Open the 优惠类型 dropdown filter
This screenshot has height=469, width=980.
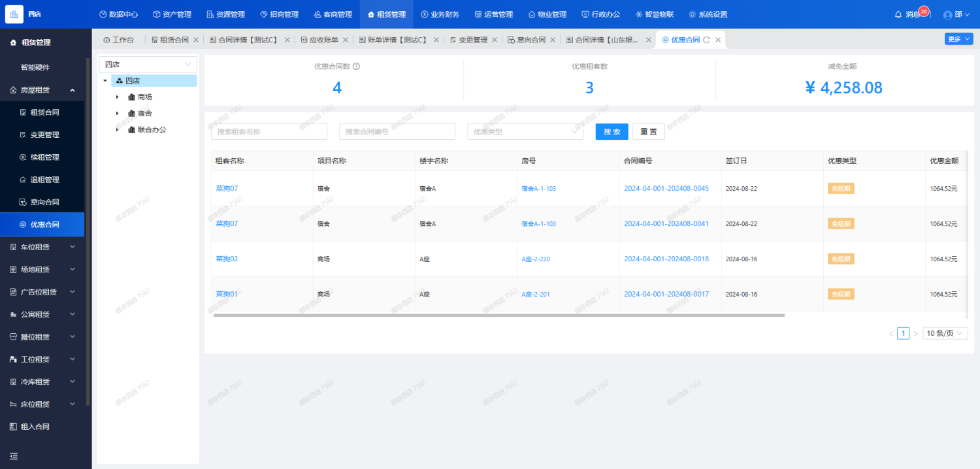click(525, 131)
